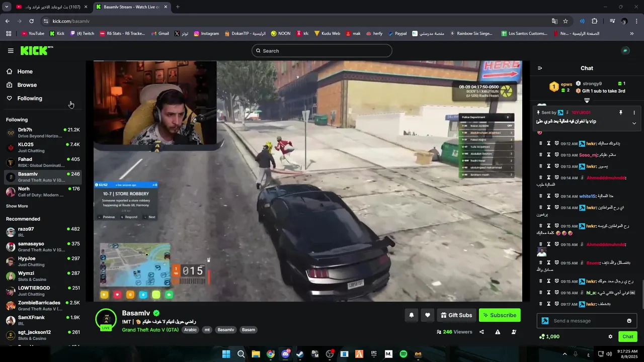Image resolution: width=644 pixels, height=362 pixels.
Task: Open the apps grid in bookmarks bar
Action: pyautogui.click(x=9, y=34)
